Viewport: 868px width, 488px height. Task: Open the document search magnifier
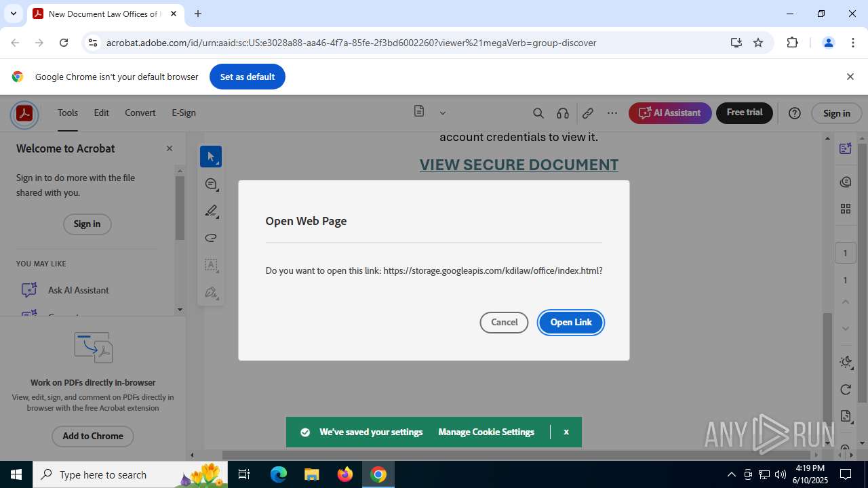click(x=538, y=113)
